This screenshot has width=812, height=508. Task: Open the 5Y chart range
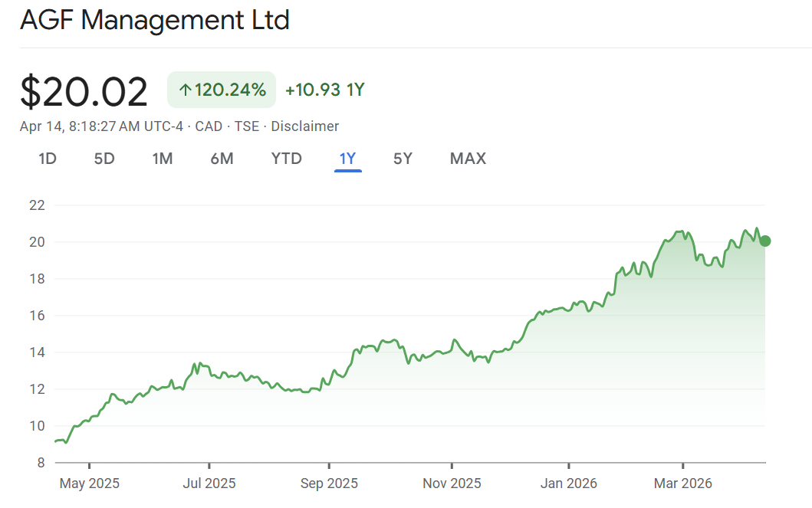(403, 159)
